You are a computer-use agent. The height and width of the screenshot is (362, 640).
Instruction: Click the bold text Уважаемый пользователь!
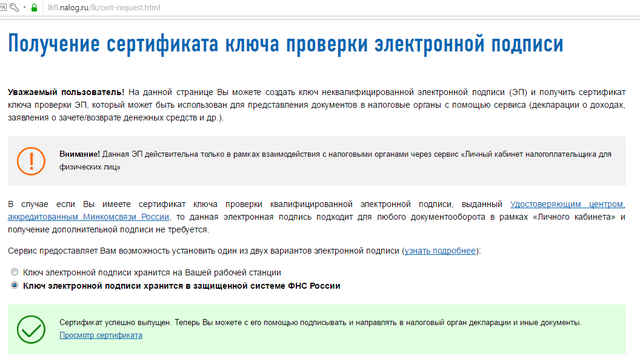tap(66, 92)
